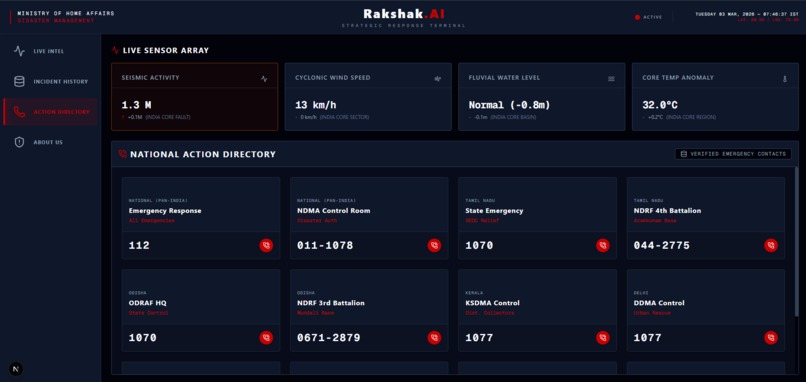Call NDRF 4th Battalion 044-2775

771,245
